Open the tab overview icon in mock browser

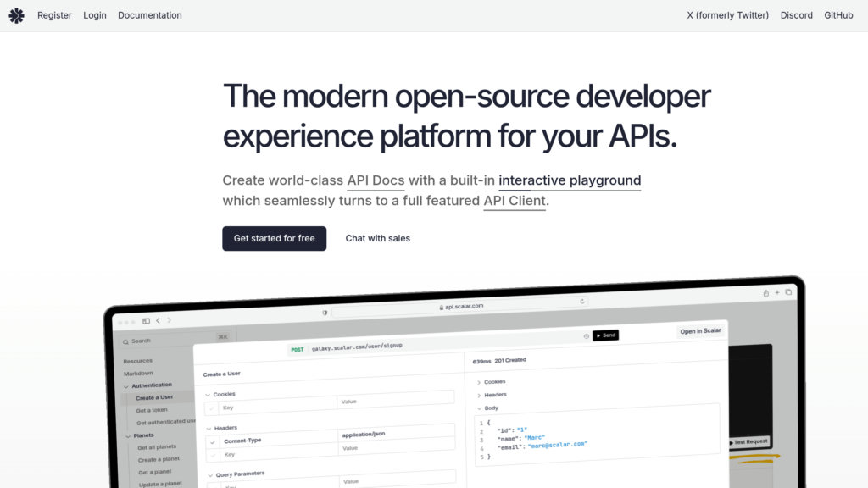point(788,292)
